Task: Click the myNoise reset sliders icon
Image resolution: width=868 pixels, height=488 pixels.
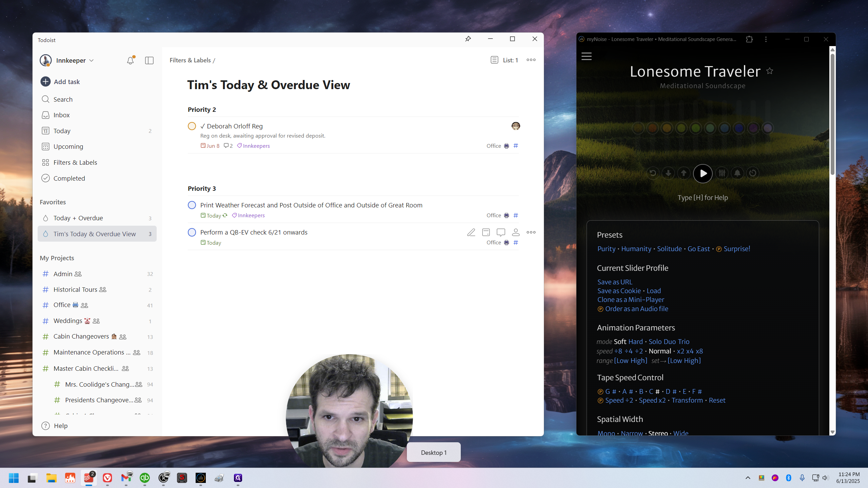Action: pos(653,173)
